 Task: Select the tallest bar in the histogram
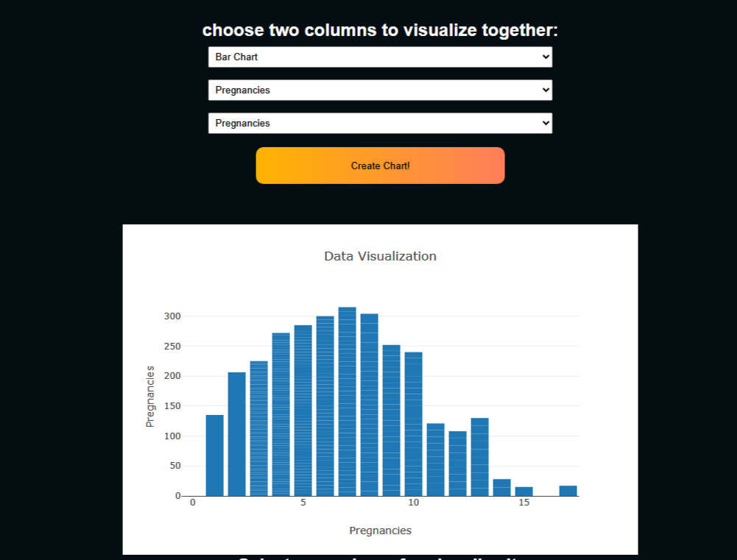click(x=346, y=401)
